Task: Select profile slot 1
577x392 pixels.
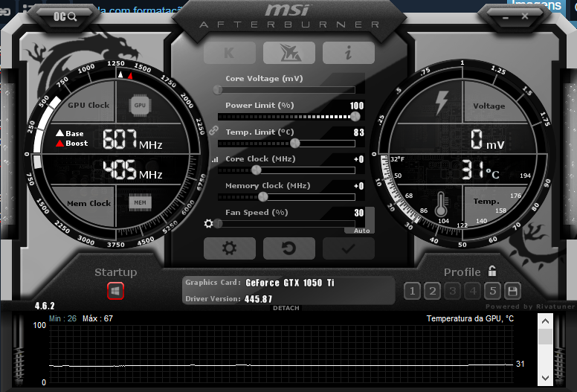Action: [412, 291]
